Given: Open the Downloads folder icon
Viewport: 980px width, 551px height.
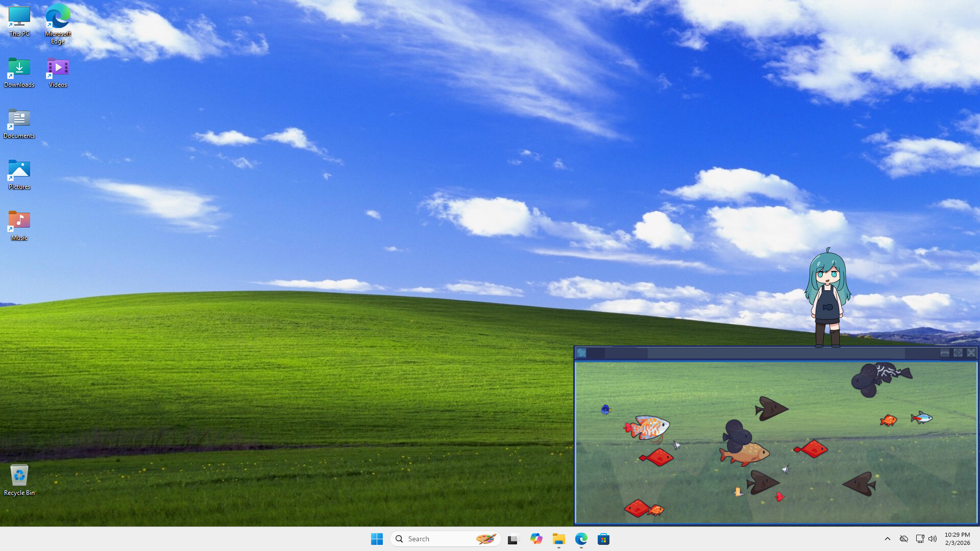Looking at the screenshot, I should click(19, 69).
